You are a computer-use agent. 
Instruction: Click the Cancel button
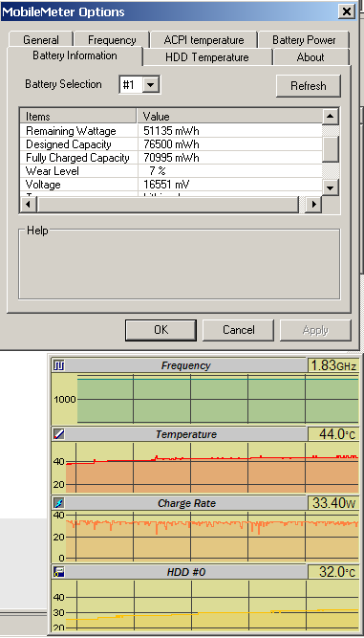239,330
